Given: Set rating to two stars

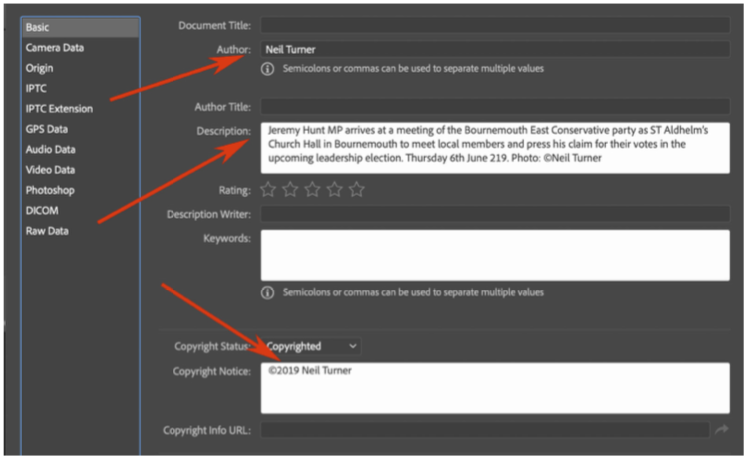Looking at the screenshot, I should pyautogui.click(x=290, y=189).
